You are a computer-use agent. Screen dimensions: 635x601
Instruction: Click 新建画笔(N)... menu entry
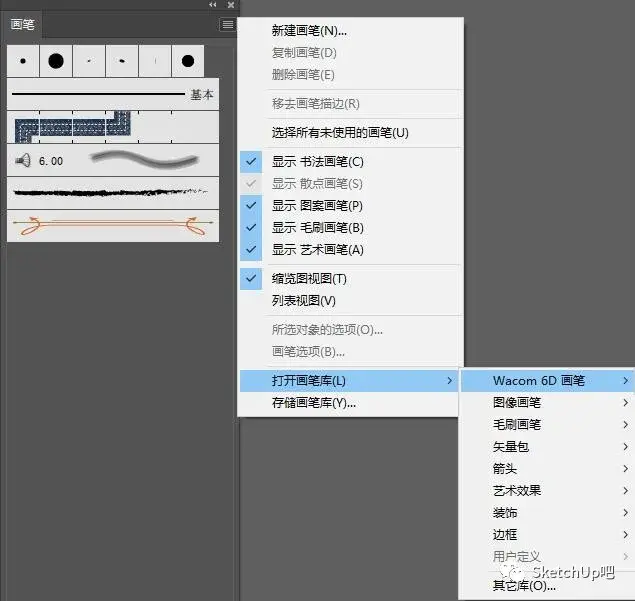coord(309,31)
